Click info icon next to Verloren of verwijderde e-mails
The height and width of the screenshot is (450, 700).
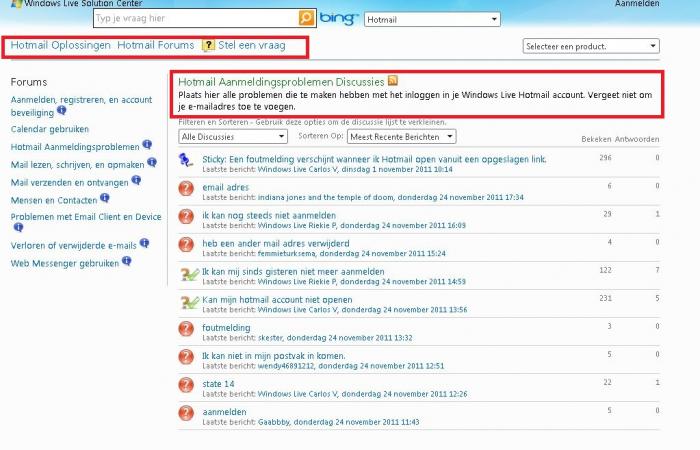click(x=144, y=243)
